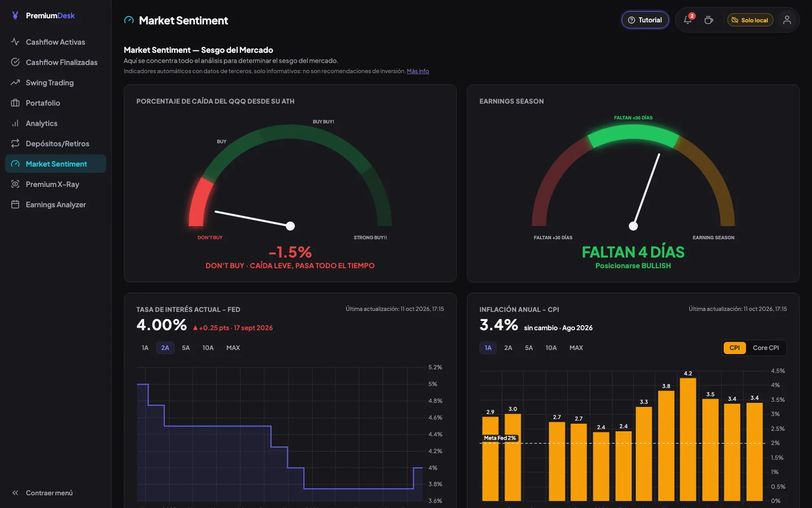
Task: Click the PremiumDesk logo icon
Action: pos(15,15)
